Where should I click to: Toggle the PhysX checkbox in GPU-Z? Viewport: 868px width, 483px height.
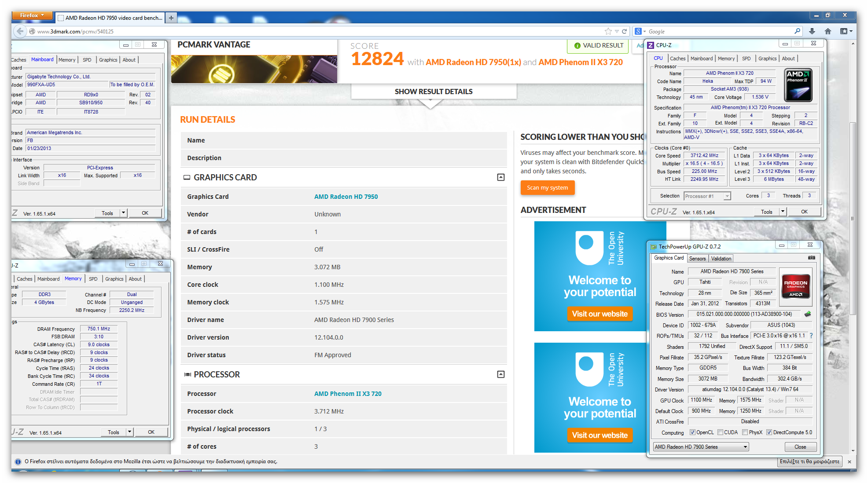point(745,432)
